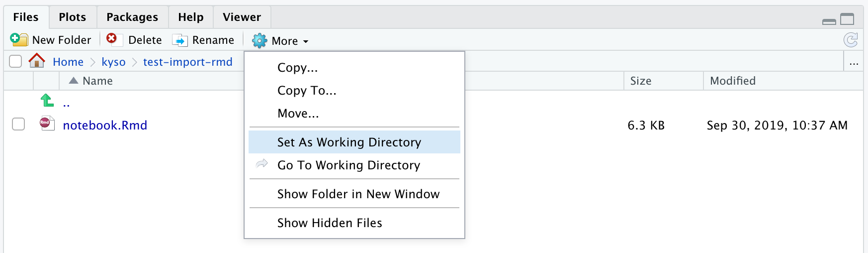Click the Rename file icon
Image resolution: width=868 pixels, height=253 pixels.
click(179, 40)
